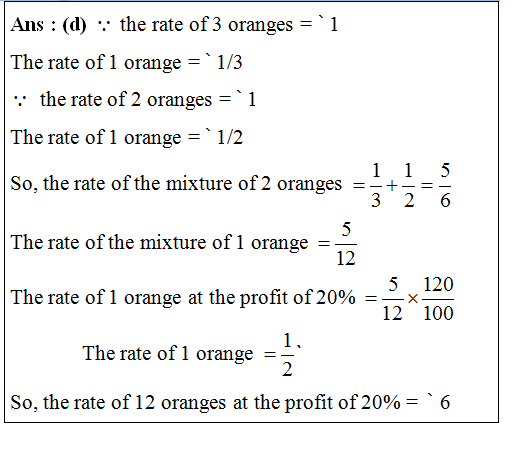Click the final answer '6'

pyautogui.click(x=445, y=403)
